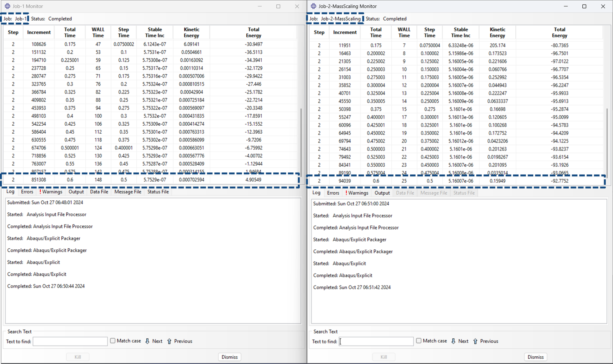The height and width of the screenshot is (364, 613).
Task: Click Kinetic Energy header in Job-1 table
Action: pos(192,33)
